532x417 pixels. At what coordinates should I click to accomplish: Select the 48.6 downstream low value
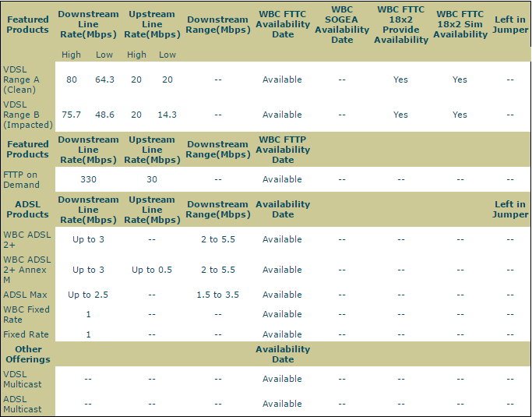pos(104,115)
